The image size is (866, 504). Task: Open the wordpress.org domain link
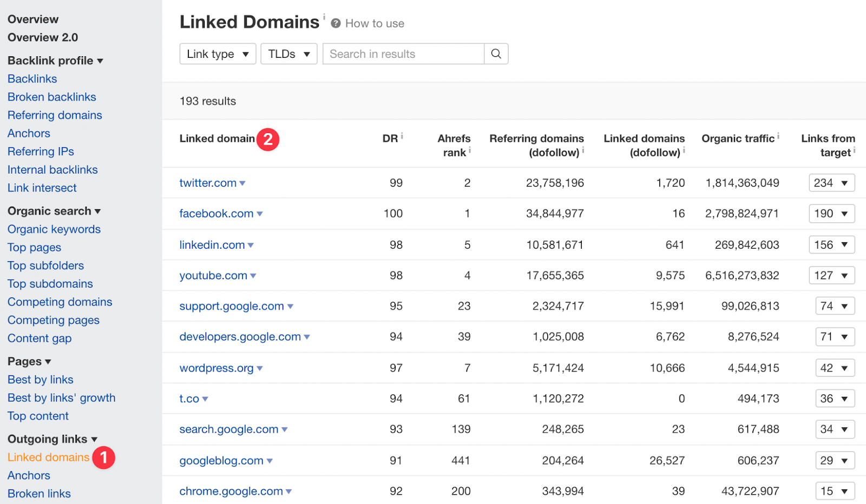pyautogui.click(x=216, y=368)
